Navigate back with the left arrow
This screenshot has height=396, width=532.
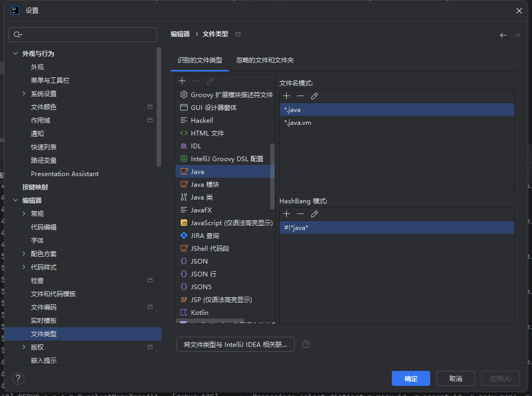pos(503,35)
